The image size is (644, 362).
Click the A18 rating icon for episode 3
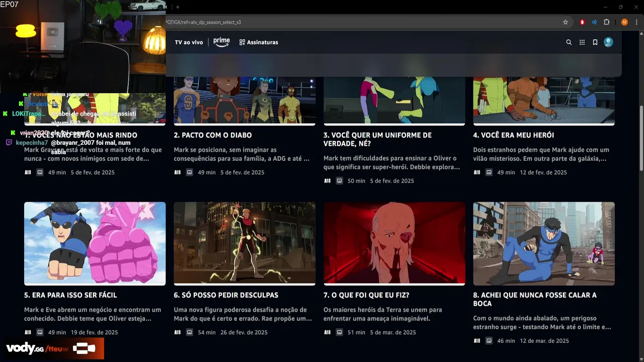(x=328, y=181)
